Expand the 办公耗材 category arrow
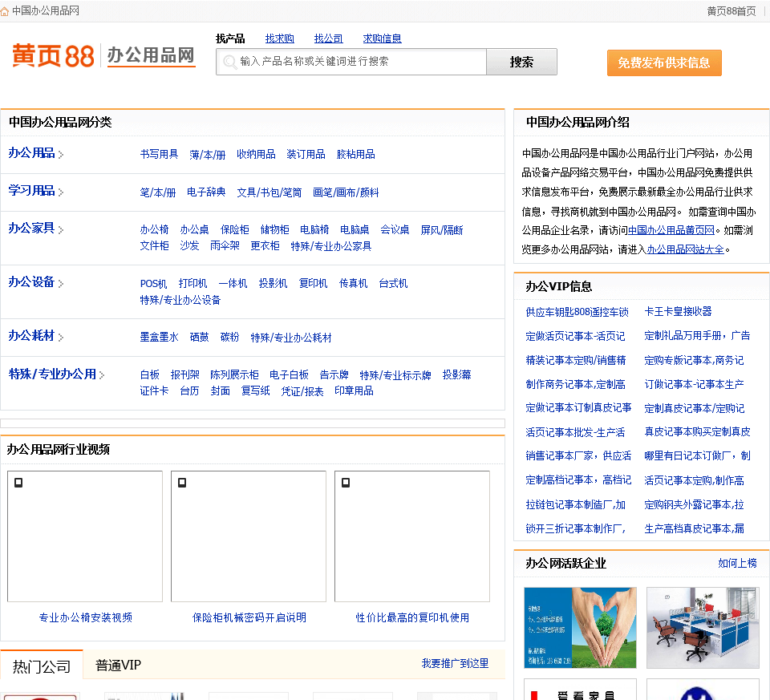This screenshot has height=700, width=770. pyautogui.click(x=61, y=337)
